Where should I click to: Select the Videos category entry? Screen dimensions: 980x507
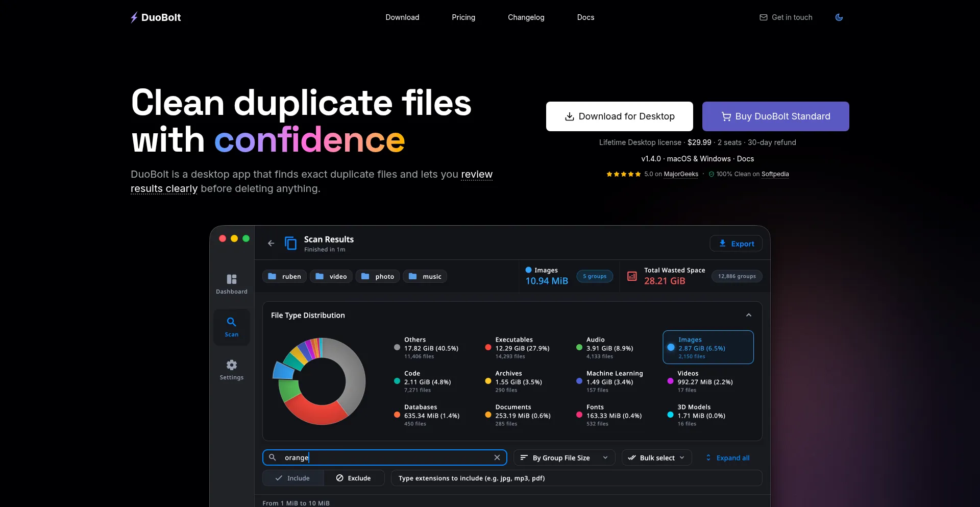tap(701, 381)
